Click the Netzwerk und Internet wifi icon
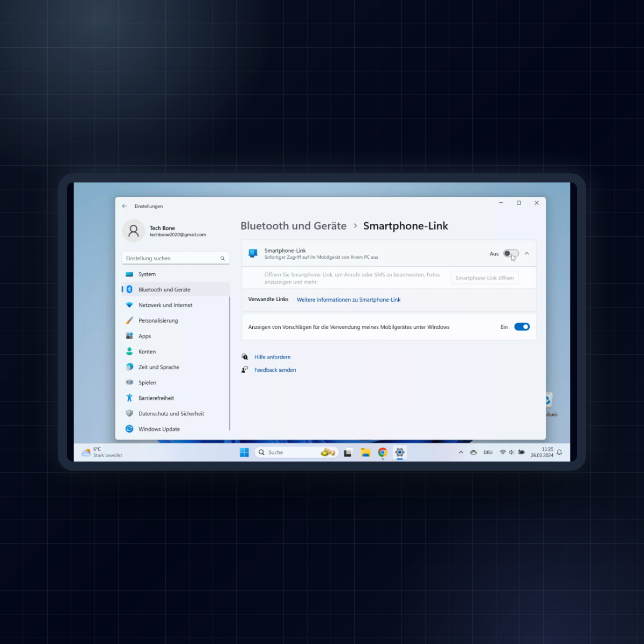The height and width of the screenshot is (644, 644). pyautogui.click(x=129, y=305)
